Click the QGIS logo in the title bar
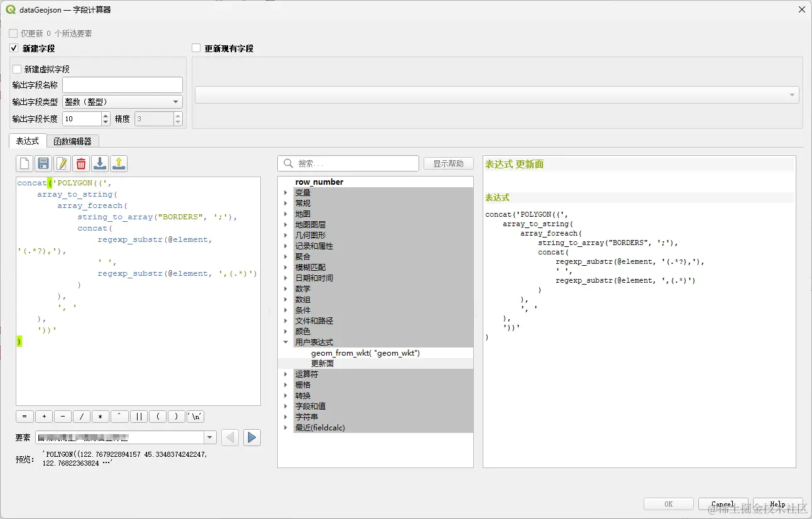 coord(11,9)
